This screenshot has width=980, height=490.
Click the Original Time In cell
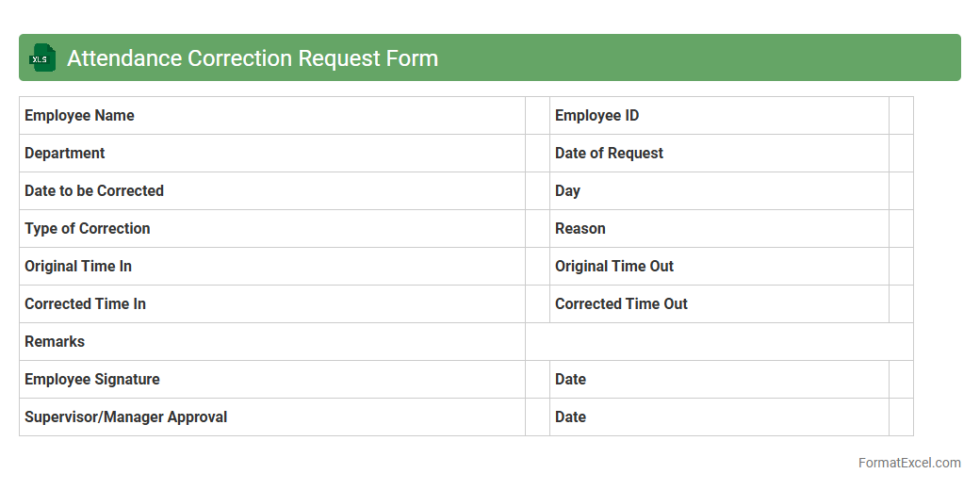(271, 267)
